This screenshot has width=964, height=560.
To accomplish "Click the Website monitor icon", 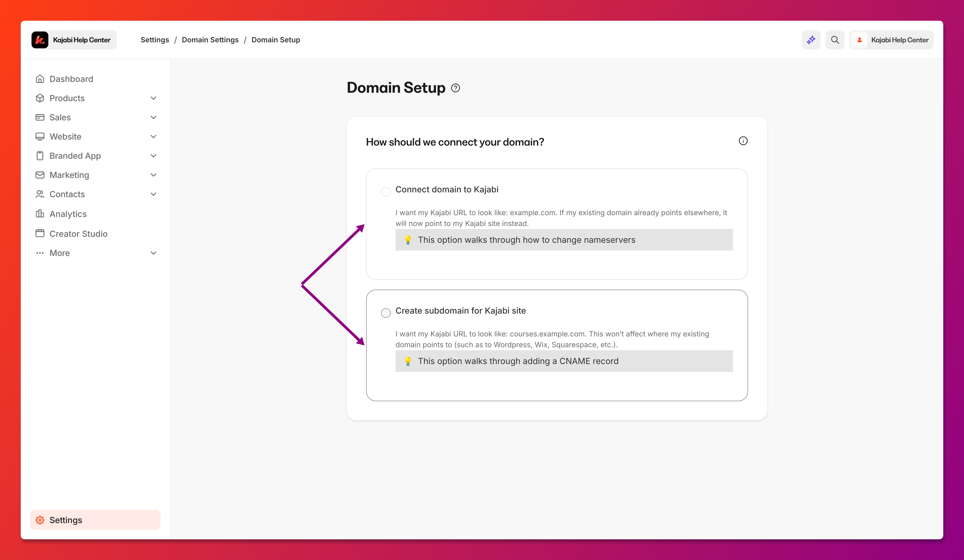I will [40, 137].
